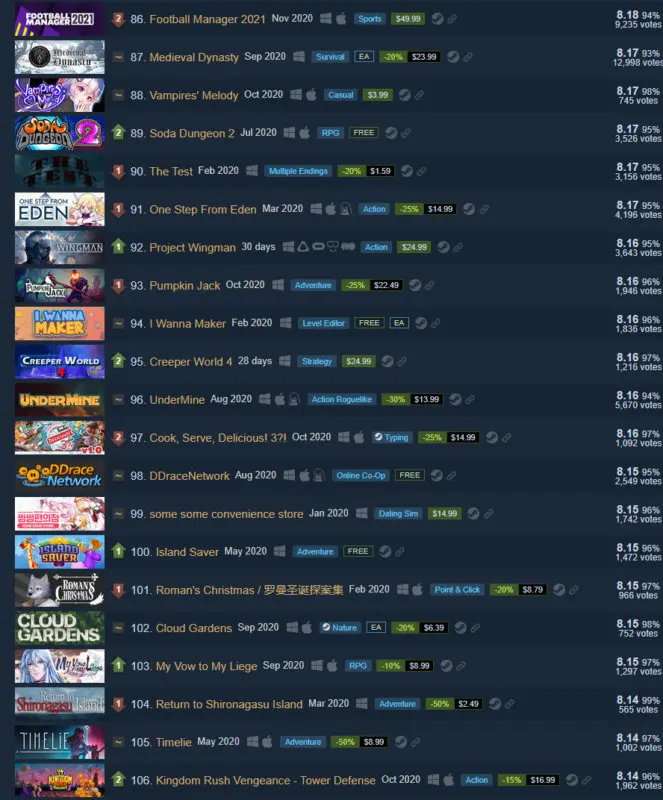
Task: Open the One Step From Eden title link
Action: point(203,209)
